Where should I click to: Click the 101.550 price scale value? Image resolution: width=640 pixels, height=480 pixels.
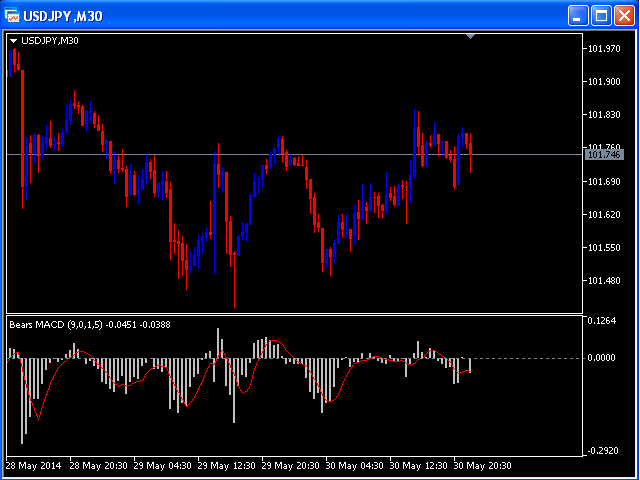604,248
